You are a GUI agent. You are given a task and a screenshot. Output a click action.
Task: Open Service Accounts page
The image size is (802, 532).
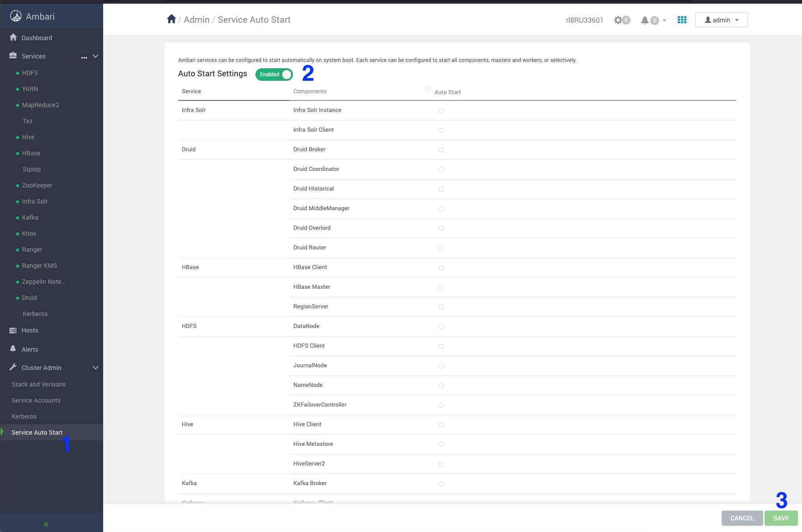(x=36, y=400)
